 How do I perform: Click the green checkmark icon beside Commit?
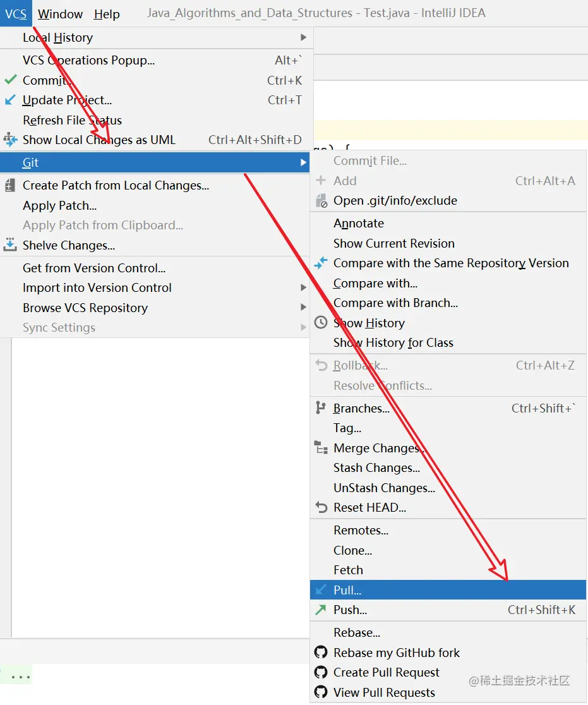click(x=10, y=80)
